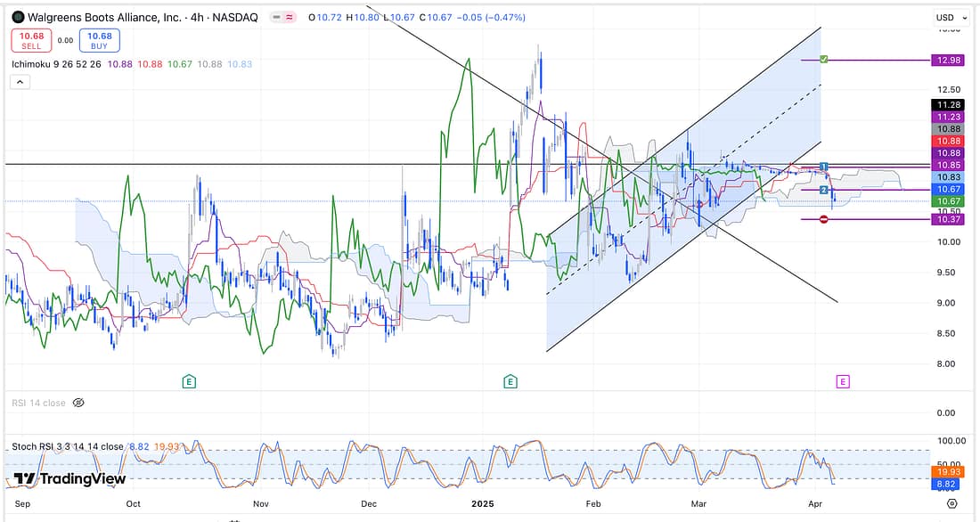Image resolution: width=980 pixels, height=522 pixels.
Task: Collapse the indicator legend with chevron
Action: coord(20,82)
